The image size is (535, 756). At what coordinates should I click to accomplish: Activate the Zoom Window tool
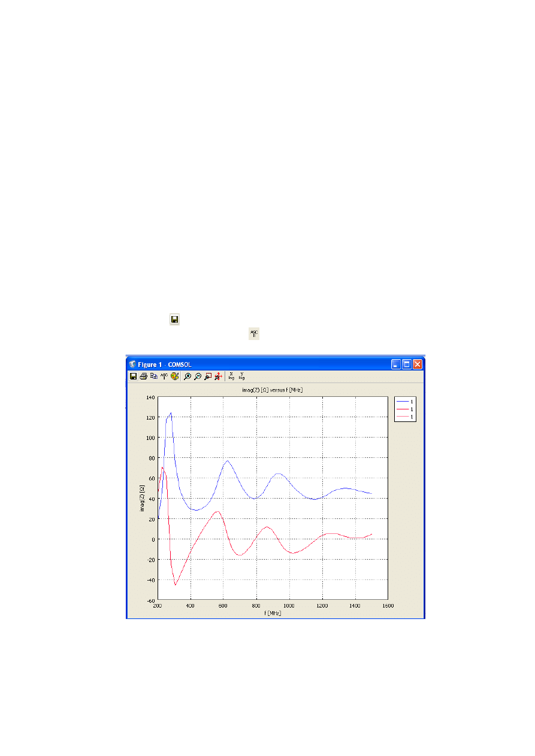click(207, 377)
